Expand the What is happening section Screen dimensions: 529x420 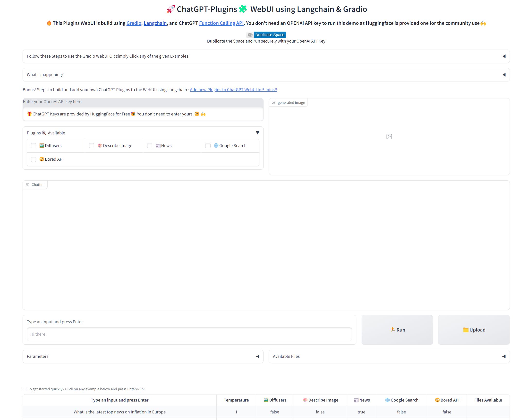click(504, 74)
